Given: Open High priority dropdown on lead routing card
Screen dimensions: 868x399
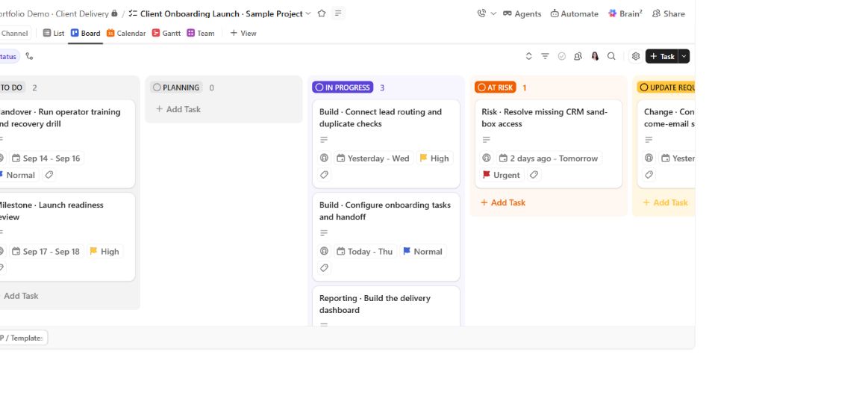Looking at the screenshot, I should coord(434,158).
